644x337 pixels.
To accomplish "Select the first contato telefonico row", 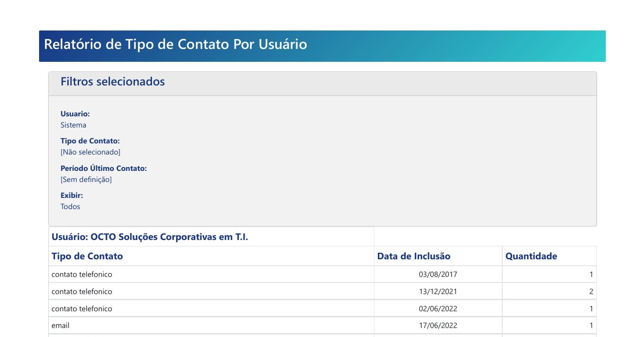I will click(82, 274).
